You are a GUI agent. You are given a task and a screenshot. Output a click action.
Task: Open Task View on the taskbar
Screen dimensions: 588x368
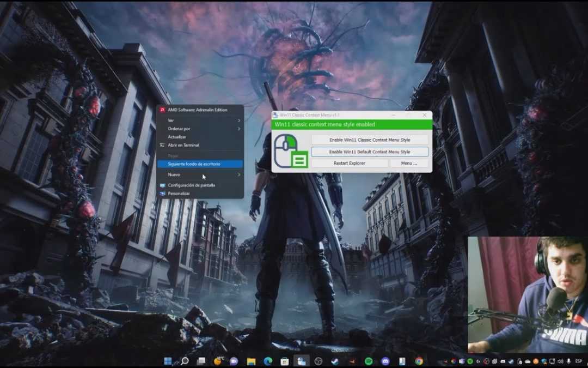pos(201,361)
